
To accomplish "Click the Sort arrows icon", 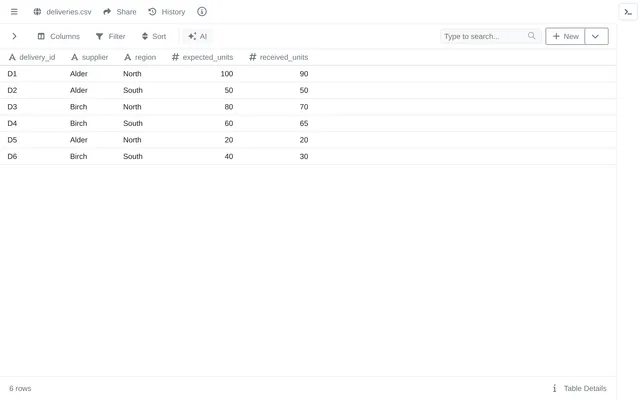I will 144,36.
